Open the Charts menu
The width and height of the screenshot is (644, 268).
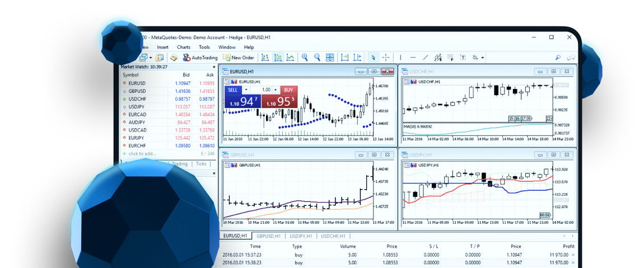[184, 48]
